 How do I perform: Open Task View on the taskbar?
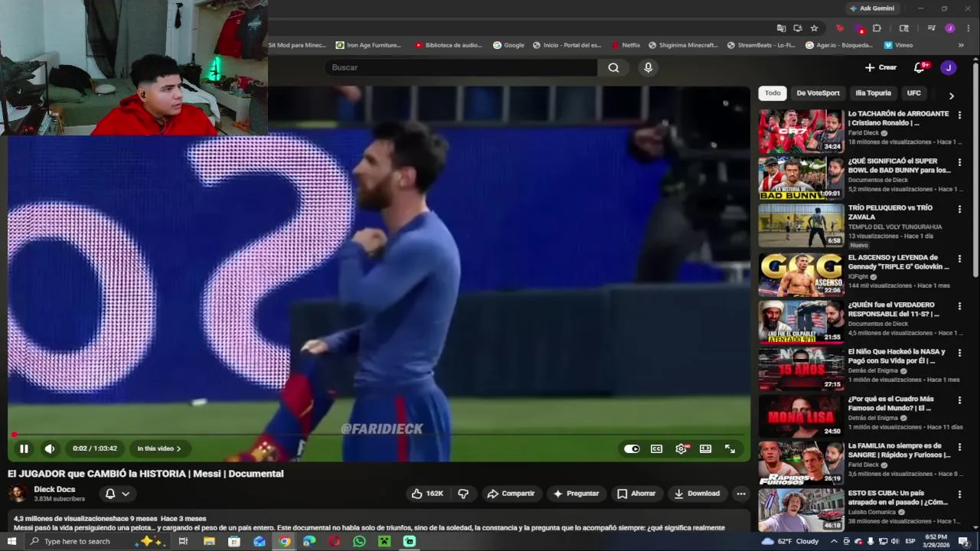(x=183, y=541)
